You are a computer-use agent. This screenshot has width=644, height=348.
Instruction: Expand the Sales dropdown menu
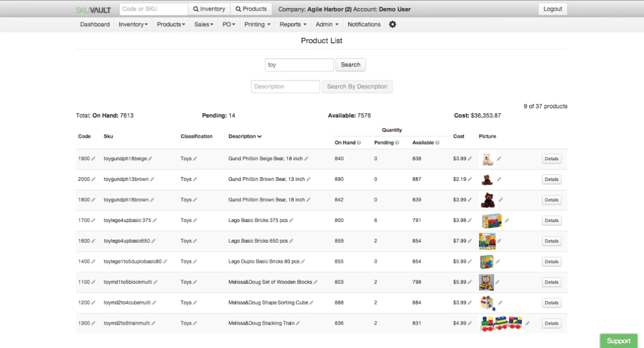204,24
